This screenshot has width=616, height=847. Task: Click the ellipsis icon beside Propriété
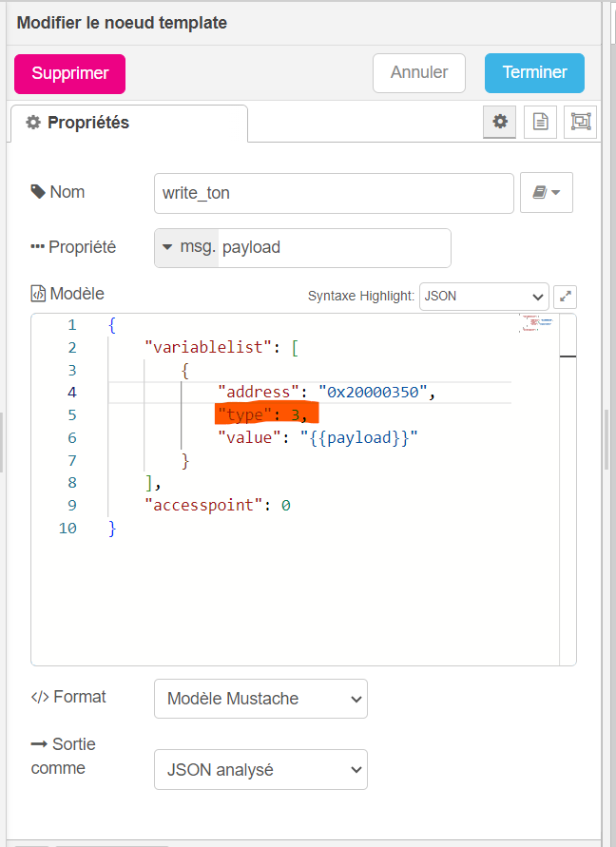coord(38,247)
